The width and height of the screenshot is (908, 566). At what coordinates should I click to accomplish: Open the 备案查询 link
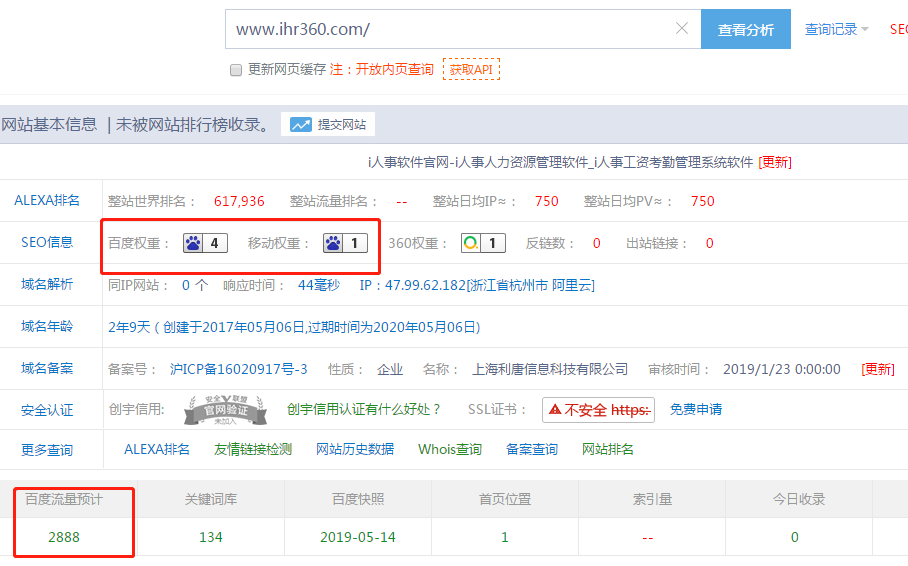532,450
